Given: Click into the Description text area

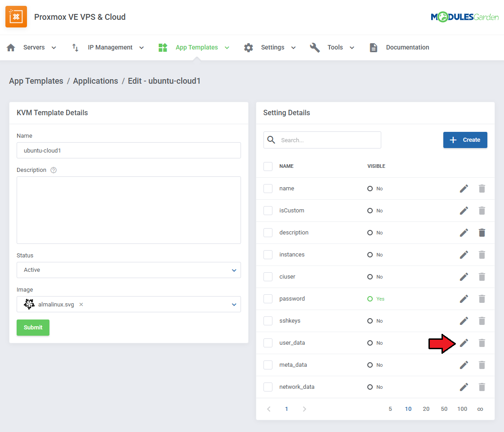Looking at the screenshot, I should point(129,210).
